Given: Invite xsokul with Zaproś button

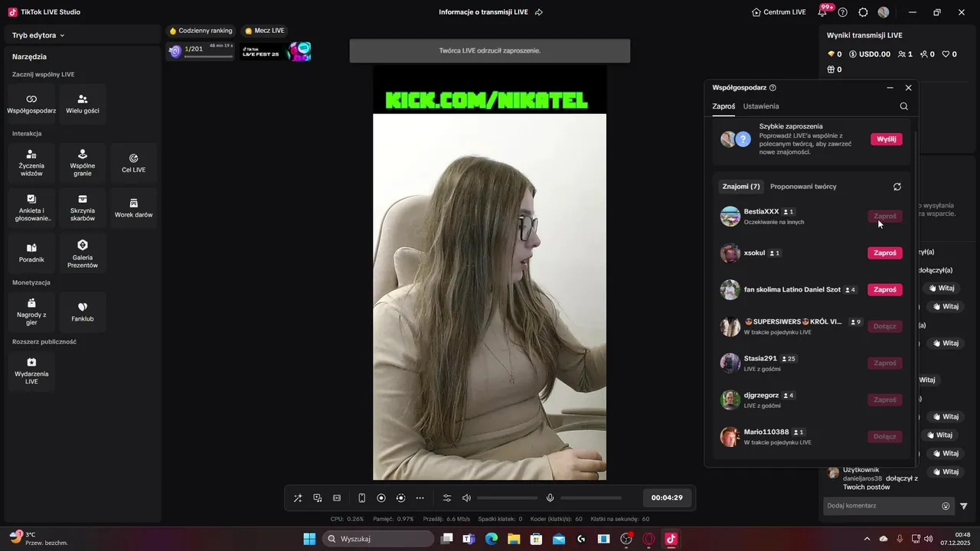Looking at the screenshot, I should point(884,253).
